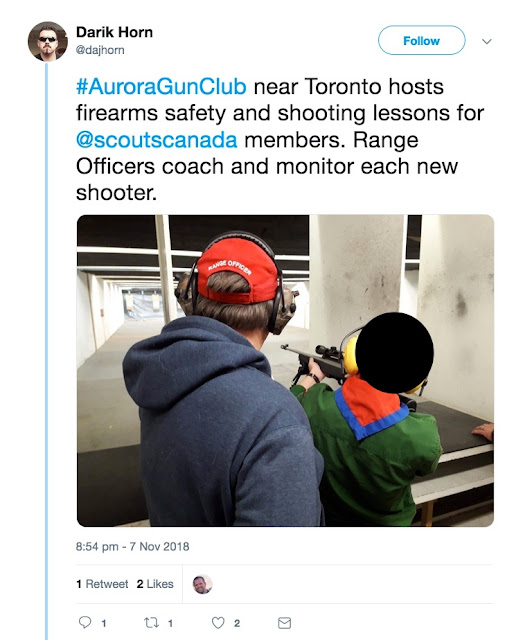This screenshot has width=523, height=640.
Task: Click the reply count number 1
Action: pos(104,623)
